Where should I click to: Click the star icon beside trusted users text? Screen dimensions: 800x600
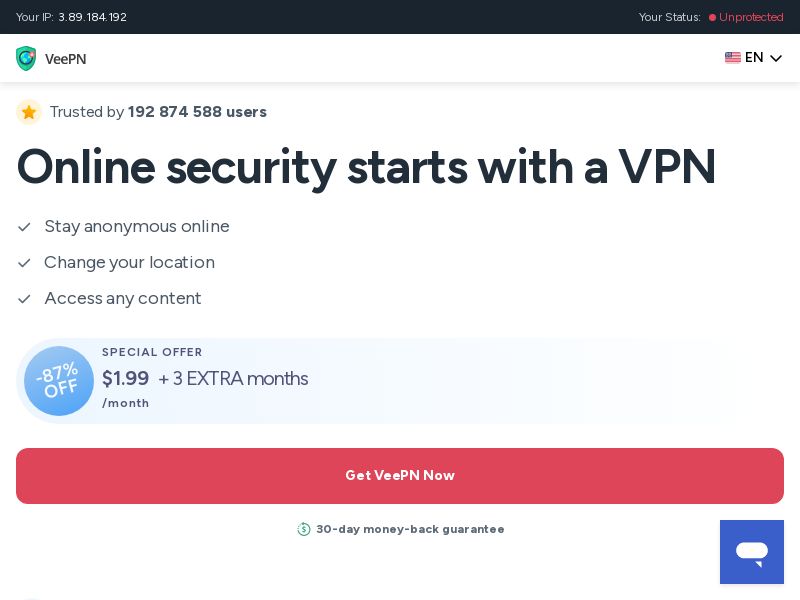[29, 112]
